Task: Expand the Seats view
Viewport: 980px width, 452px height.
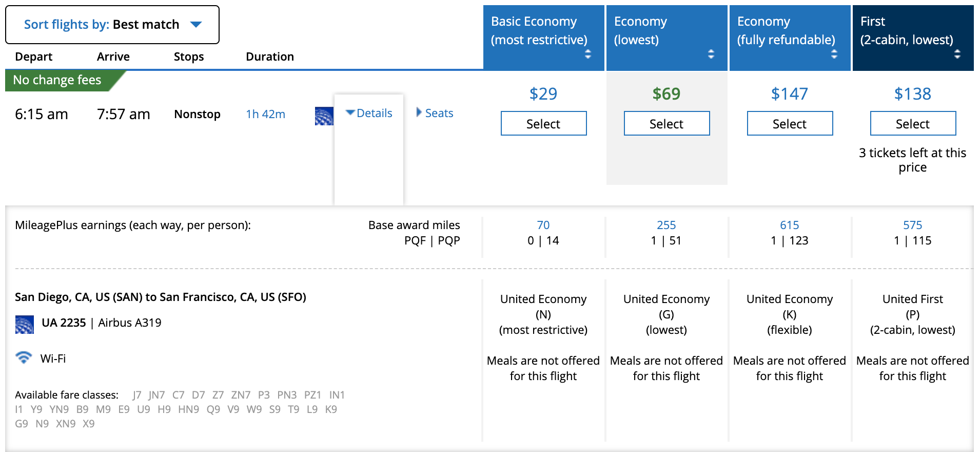Action: 435,113
